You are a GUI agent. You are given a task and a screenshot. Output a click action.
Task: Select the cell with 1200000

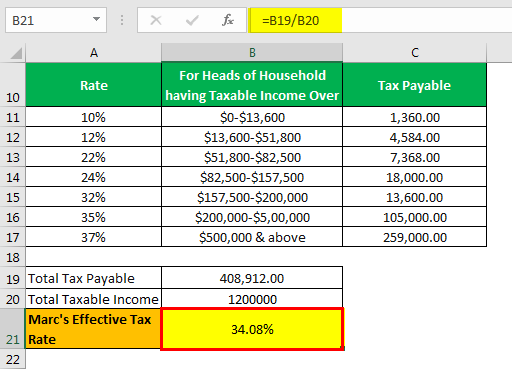pyautogui.click(x=252, y=299)
